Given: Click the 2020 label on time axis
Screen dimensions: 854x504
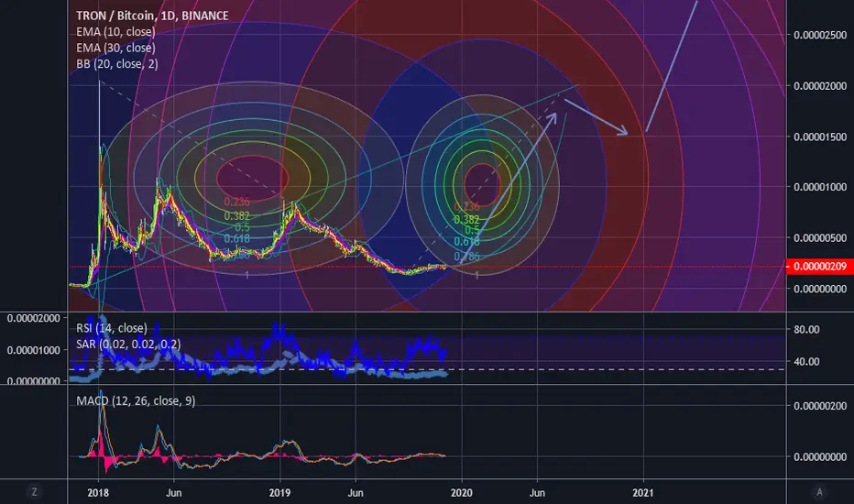Looking at the screenshot, I should (462, 493).
